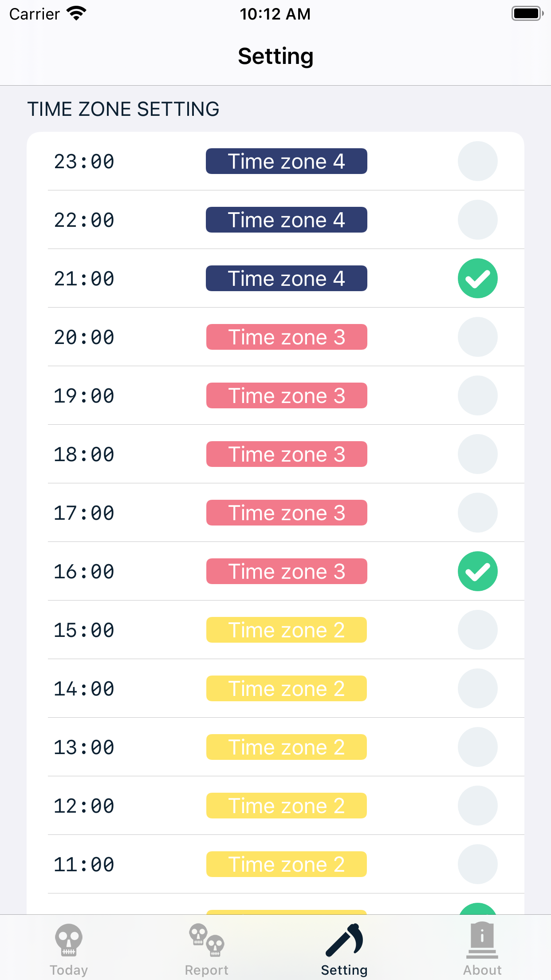Select the Today skull icon
551x980 pixels.
point(69,939)
